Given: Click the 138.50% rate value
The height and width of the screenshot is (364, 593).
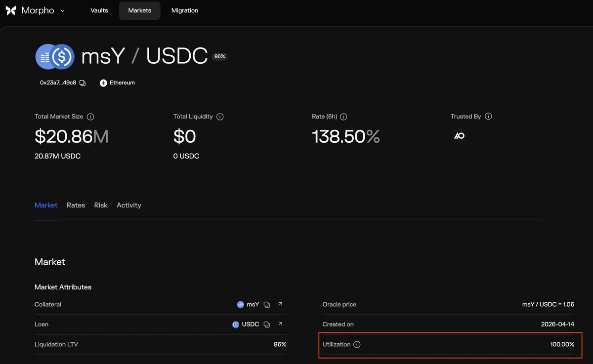Looking at the screenshot, I should click(x=346, y=136).
